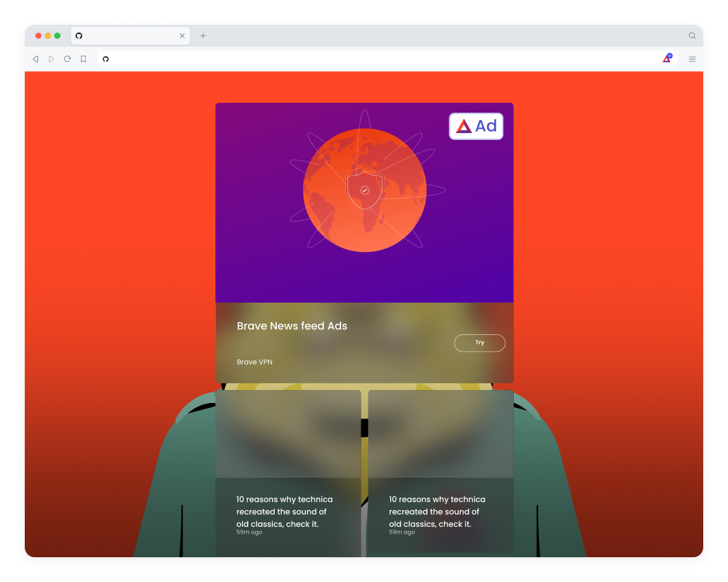
Task: Open the hamburger menu
Action: point(692,59)
